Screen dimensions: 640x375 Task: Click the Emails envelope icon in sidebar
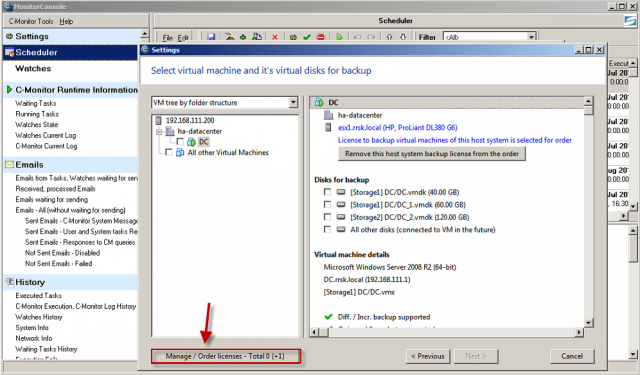pyautogui.click(x=9, y=164)
